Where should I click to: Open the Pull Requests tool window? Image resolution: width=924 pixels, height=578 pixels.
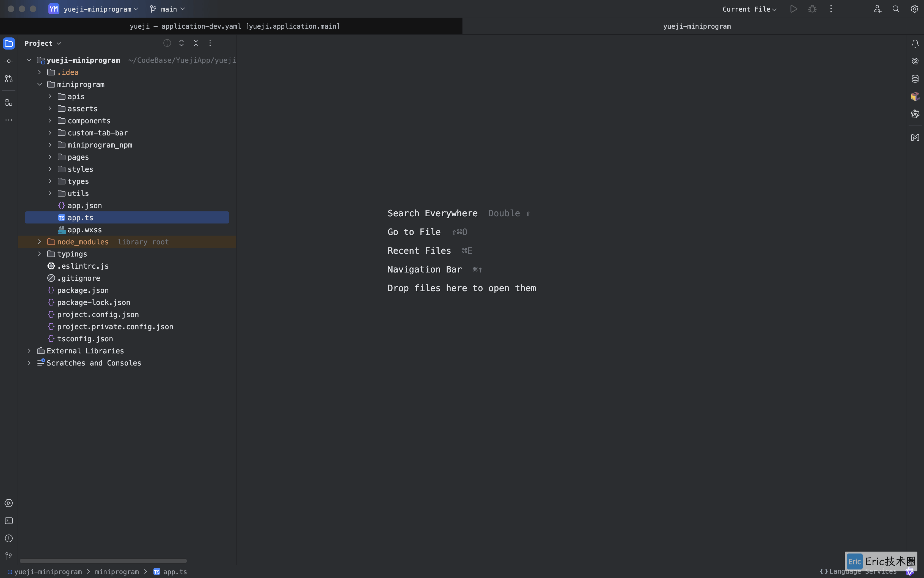[9, 79]
